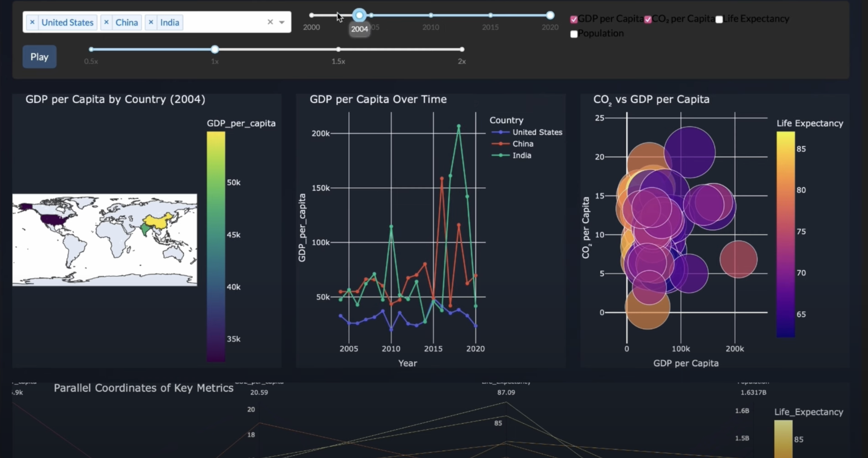
Task: Uncheck the CO₂ per Capita checkbox
Action: coord(648,19)
